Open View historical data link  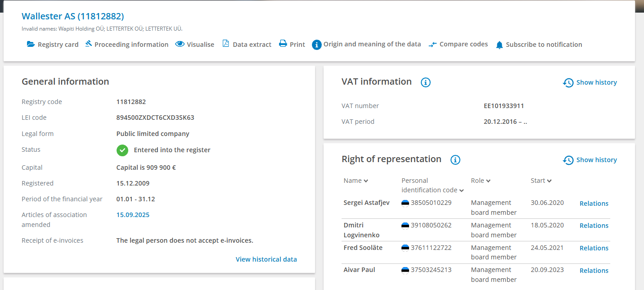(266, 259)
